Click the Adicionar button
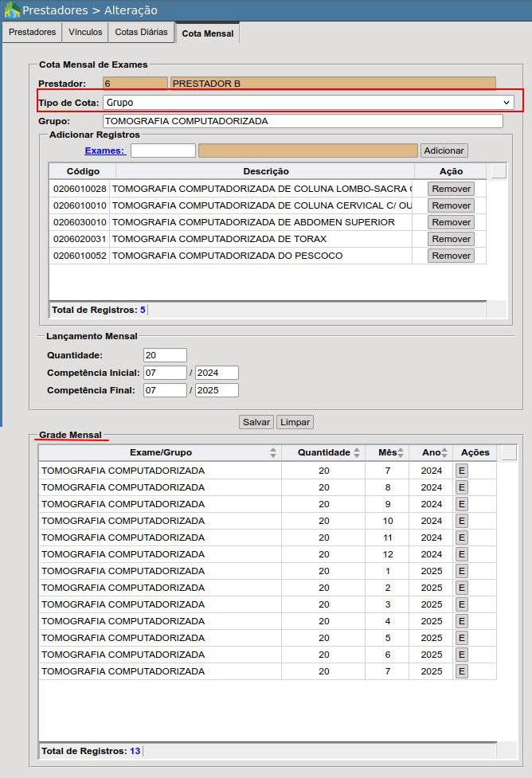The height and width of the screenshot is (778, 532). (444, 151)
